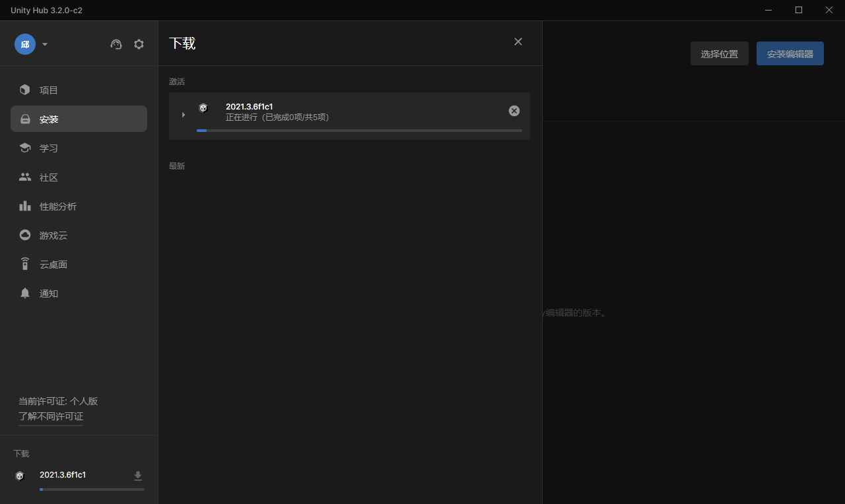The image size is (845, 504).
Task: Click the 社区 people icon
Action: click(25, 177)
